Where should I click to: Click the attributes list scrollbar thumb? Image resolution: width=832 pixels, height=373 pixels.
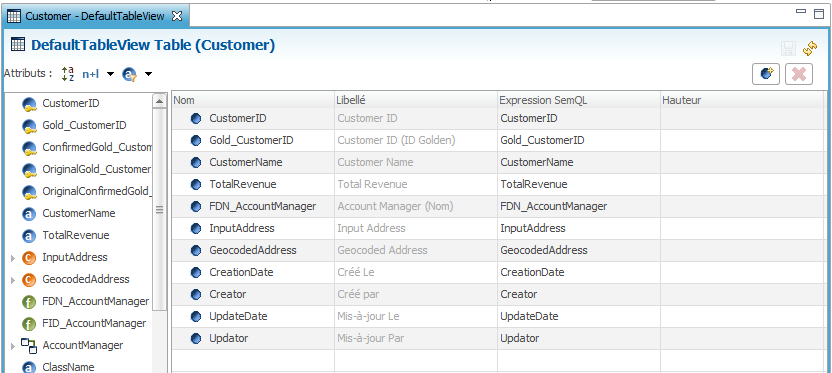coord(159,209)
